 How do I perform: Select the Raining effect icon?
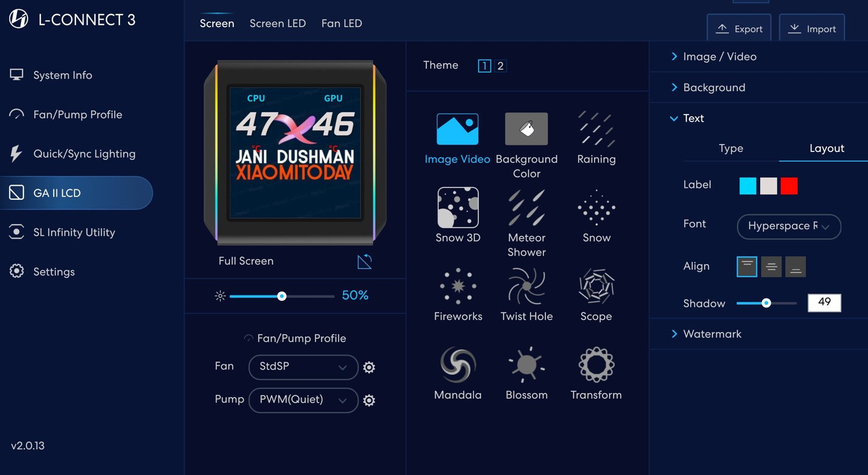(x=596, y=129)
